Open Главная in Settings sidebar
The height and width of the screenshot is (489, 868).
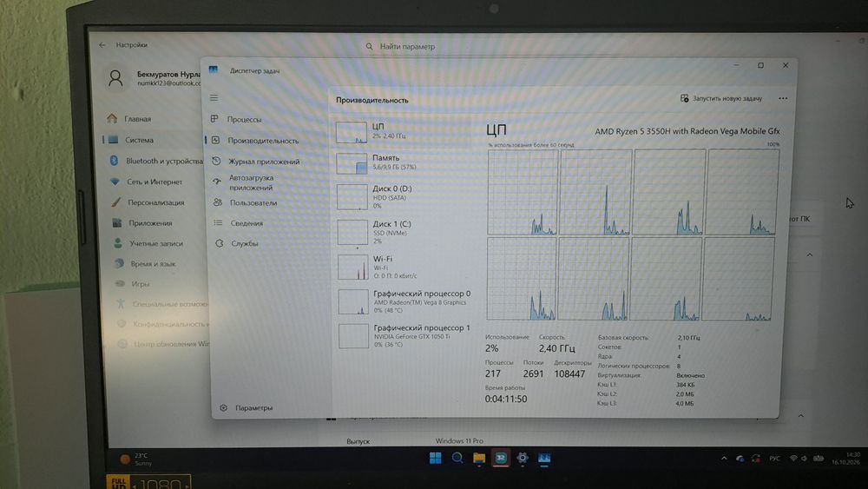137,118
